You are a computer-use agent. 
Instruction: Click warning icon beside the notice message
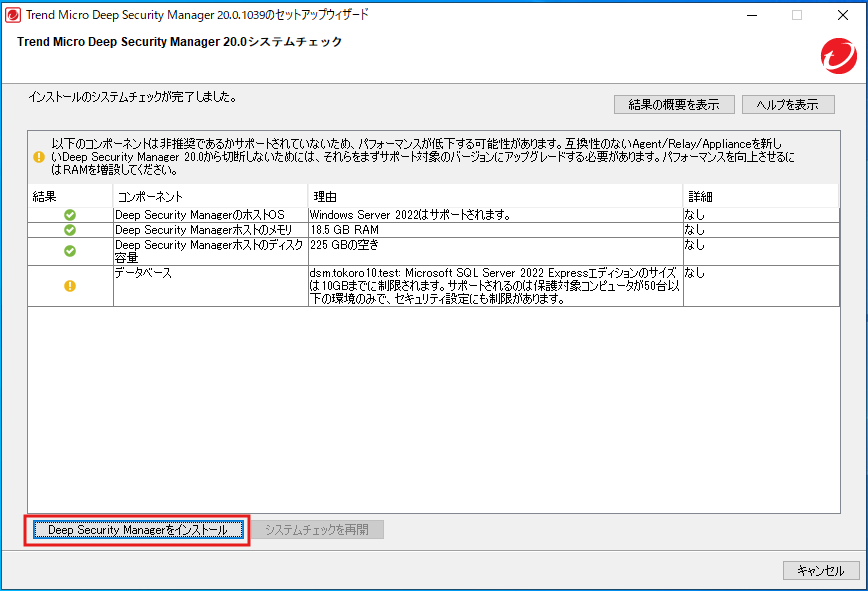pyautogui.click(x=39, y=157)
